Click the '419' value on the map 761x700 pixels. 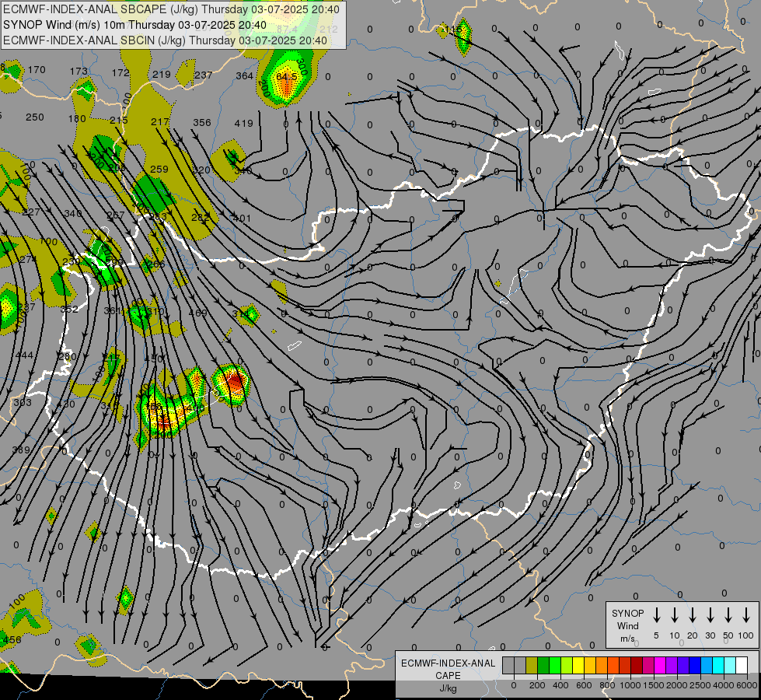point(243,124)
